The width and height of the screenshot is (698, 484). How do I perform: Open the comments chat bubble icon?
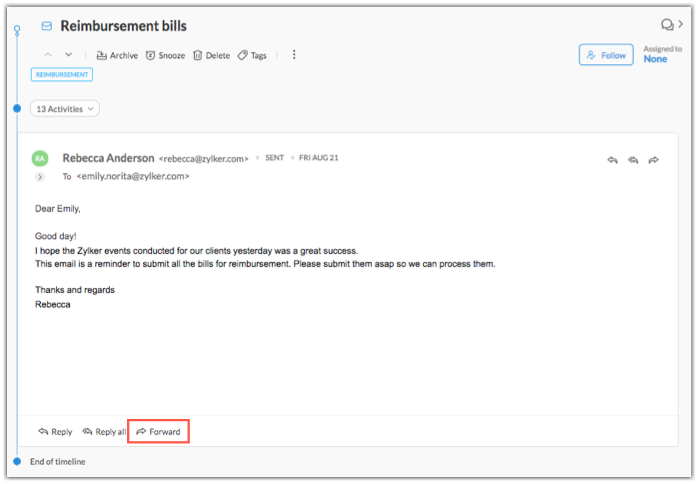[667, 24]
